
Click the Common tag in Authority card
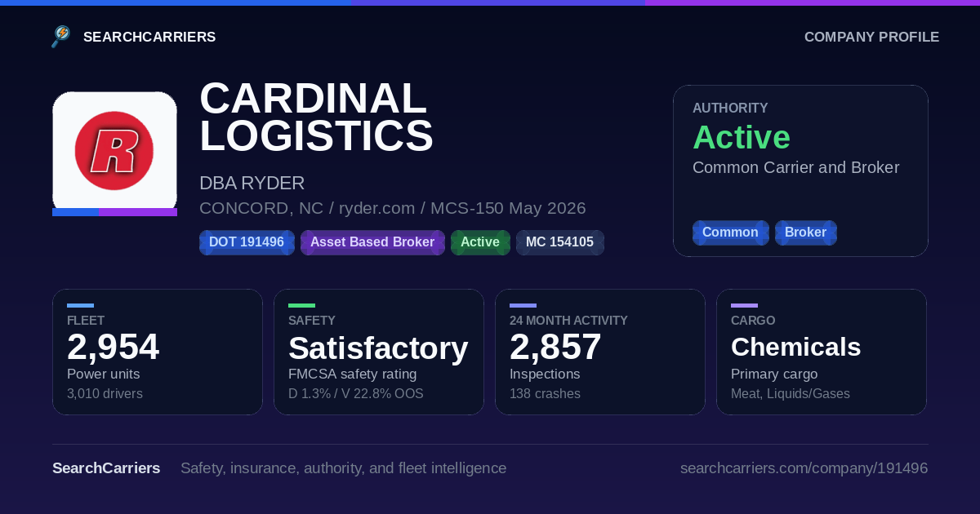pyautogui.click(x=730, y=233)
